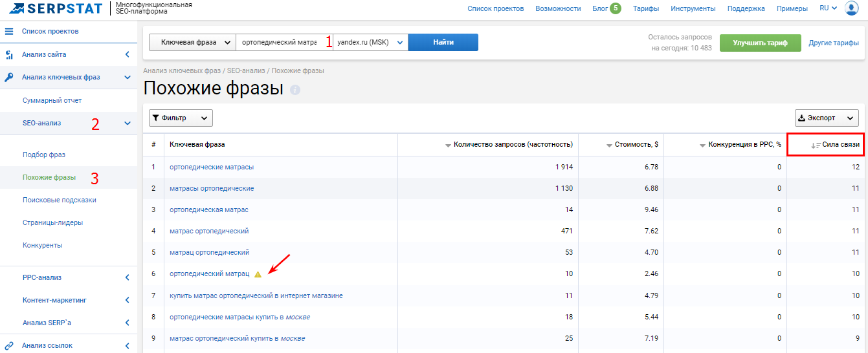868x353 pixels.
Task: Open the ортопедические матрасы keyword link
Action: pyautogui.click(x=211, y=167)
